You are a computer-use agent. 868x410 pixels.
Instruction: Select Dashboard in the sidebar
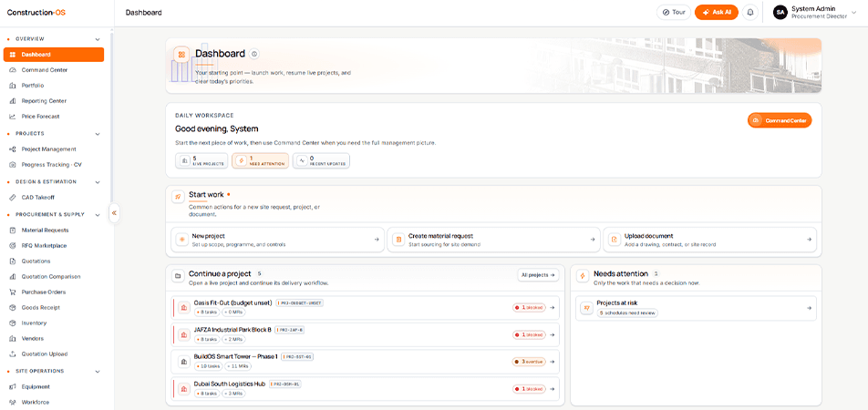tap(53, 55)
